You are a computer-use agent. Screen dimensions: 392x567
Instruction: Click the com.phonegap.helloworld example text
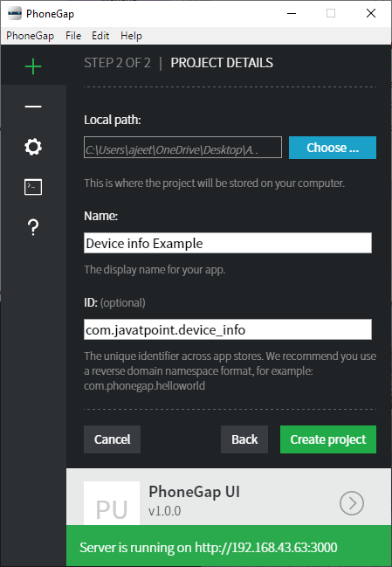(145, 386)
